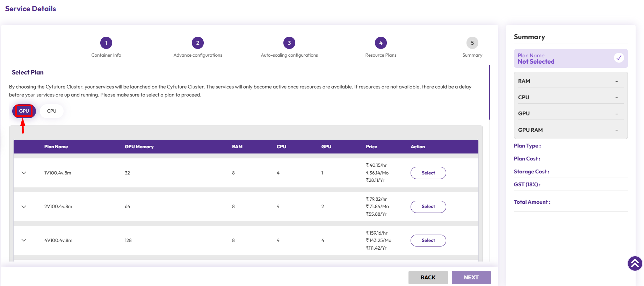Jump to step 3 Auto-scaling configurations circle
The width and height of the screenshot is (644, 286).
pos(289,43)
